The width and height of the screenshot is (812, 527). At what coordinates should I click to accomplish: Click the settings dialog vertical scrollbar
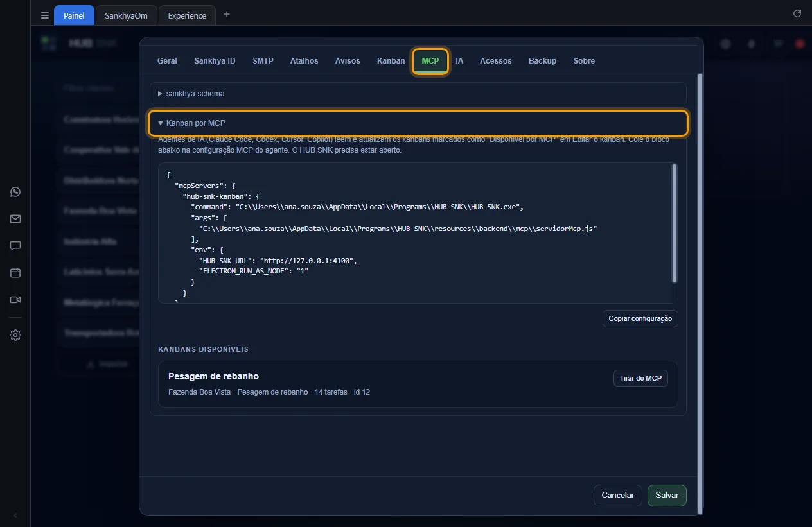point(700,293)
